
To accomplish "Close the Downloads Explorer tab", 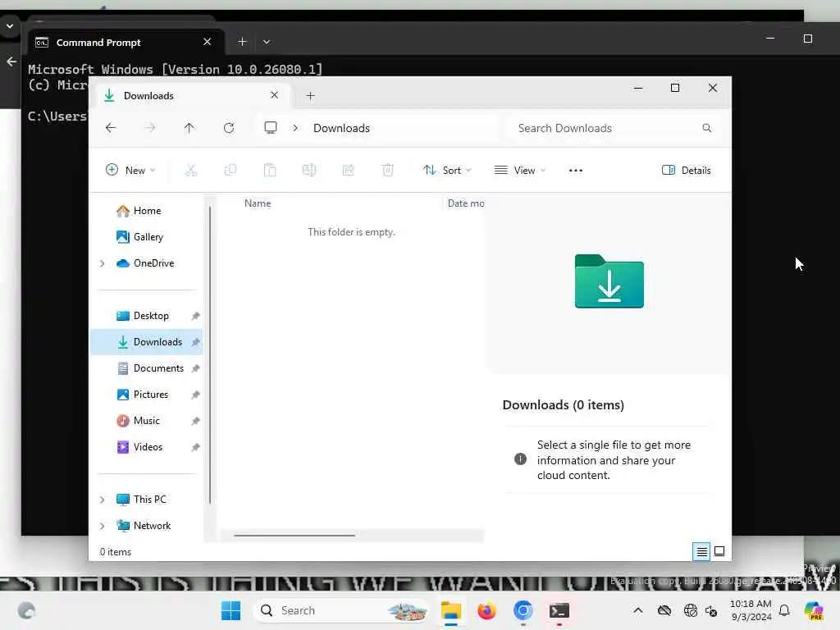I will pos(274,95).
